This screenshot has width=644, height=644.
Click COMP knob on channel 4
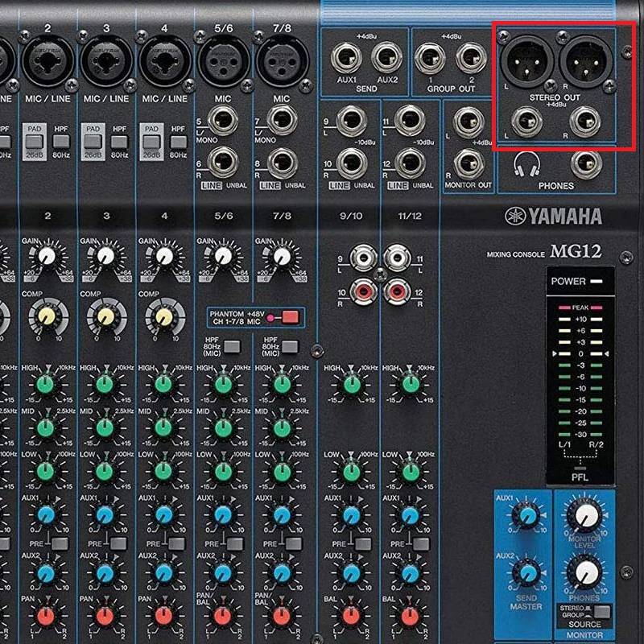164,316
